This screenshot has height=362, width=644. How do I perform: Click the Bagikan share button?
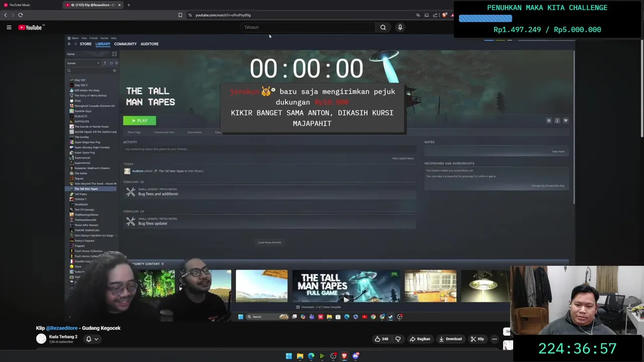[x=420, y=339]
